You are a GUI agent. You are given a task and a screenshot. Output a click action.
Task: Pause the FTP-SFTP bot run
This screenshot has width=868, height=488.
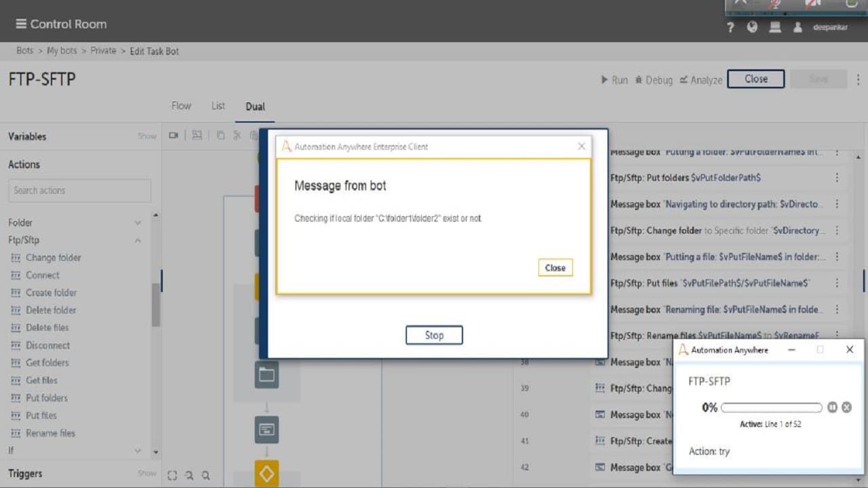[832, 407]
